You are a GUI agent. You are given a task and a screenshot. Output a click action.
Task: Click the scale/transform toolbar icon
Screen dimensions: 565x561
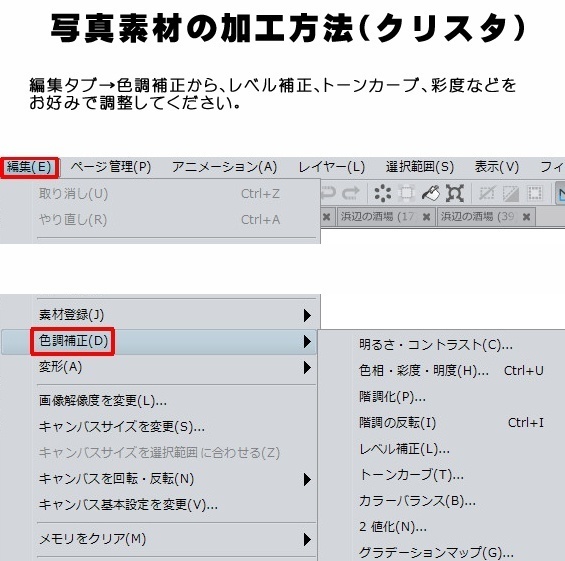pyautogui.click(x=455, y=193)
